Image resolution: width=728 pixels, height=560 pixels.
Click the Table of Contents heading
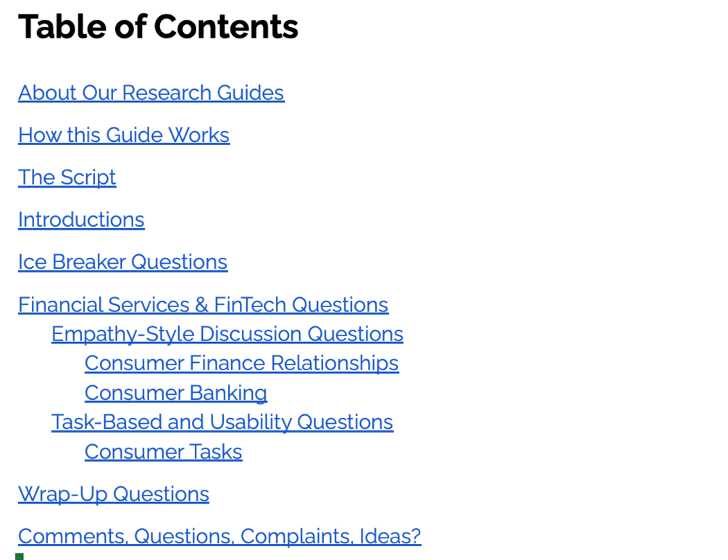158,27
